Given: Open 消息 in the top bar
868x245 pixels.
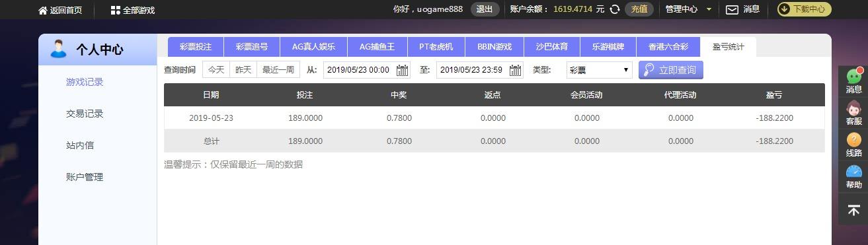Looking at the screenshot, I should pos(752,9).
